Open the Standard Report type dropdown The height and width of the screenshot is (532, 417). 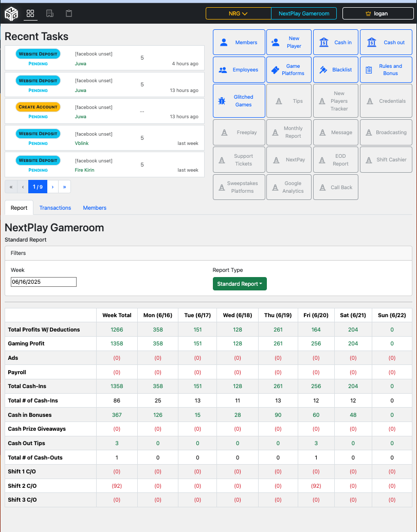(240, 284)
